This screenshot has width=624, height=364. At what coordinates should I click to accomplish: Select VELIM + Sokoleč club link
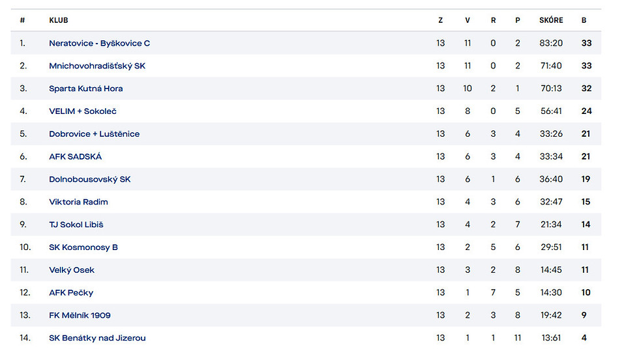point(83,111)
